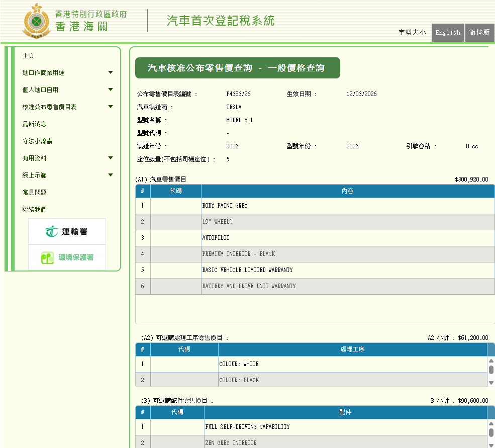
Task: Select the 網上示範 menu item
Action: (34, 175)
